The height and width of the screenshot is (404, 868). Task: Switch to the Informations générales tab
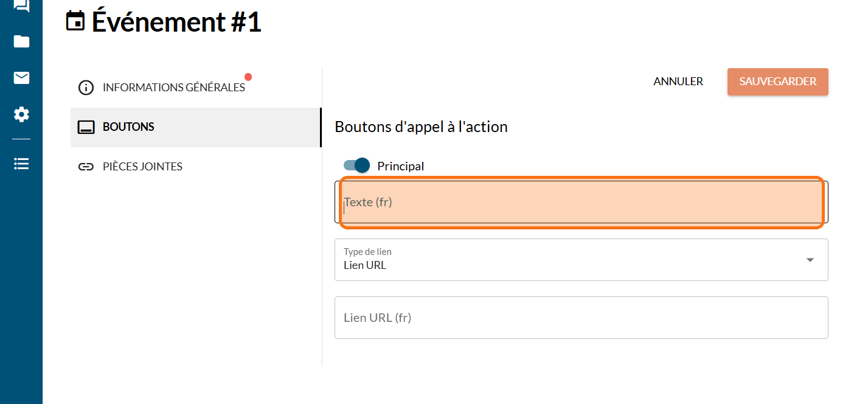pyautogui.click(x=173, y=88)
